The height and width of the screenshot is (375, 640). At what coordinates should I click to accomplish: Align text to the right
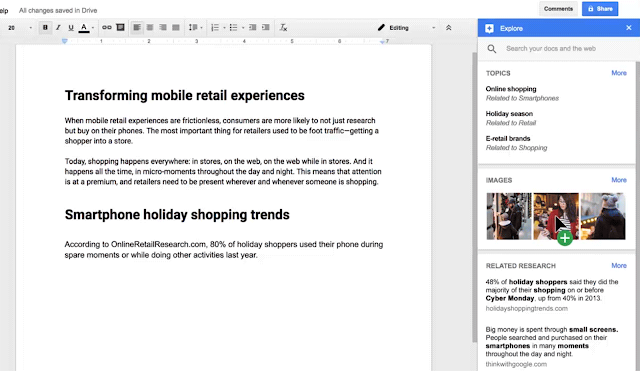(163, 27)
